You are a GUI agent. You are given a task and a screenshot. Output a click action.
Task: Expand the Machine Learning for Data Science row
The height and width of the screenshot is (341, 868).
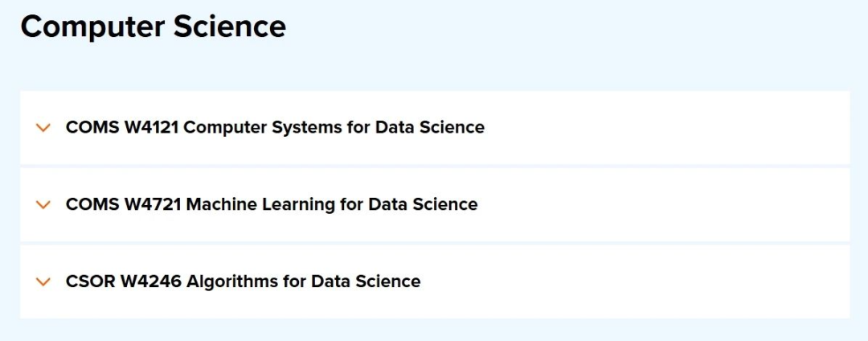click(272, 205)
